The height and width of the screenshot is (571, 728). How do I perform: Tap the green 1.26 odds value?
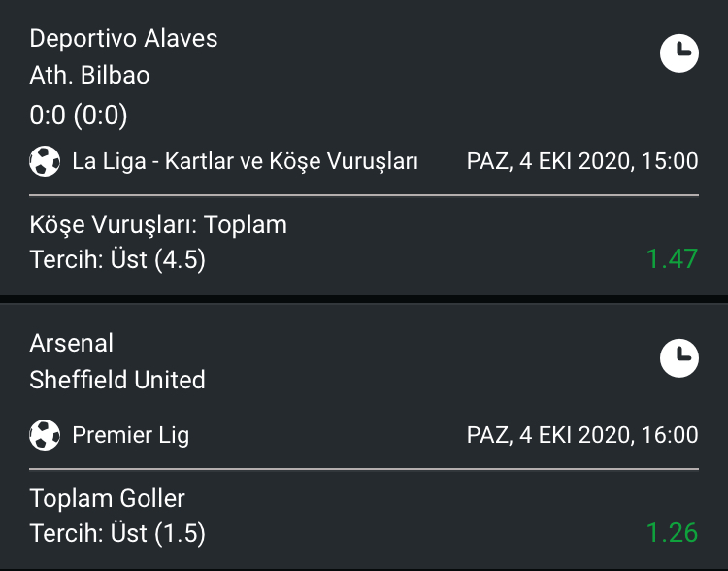(x=673, y=532)
